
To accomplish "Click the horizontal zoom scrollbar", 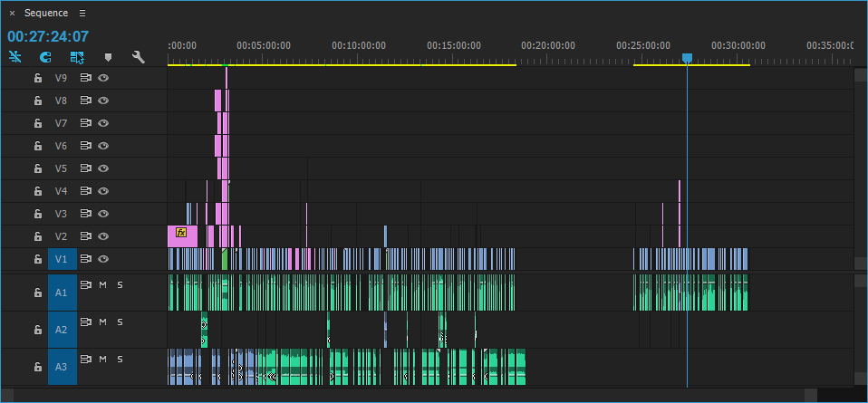I will coord(415,395).
